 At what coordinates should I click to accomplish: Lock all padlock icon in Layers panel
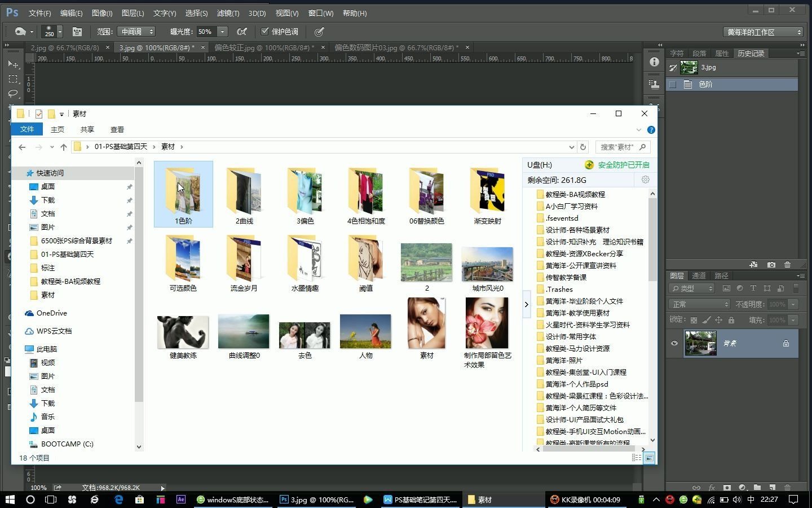pos(731,320)
